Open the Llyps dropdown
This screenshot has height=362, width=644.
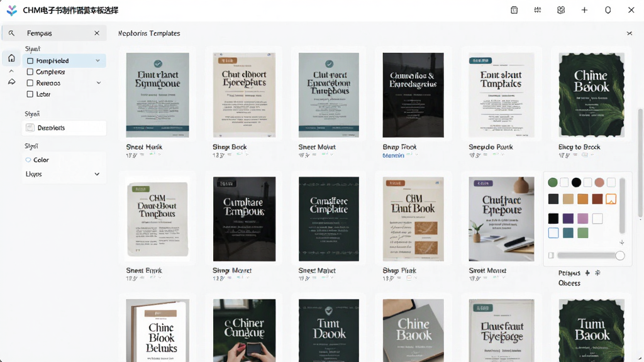click(x=64, y=174)
